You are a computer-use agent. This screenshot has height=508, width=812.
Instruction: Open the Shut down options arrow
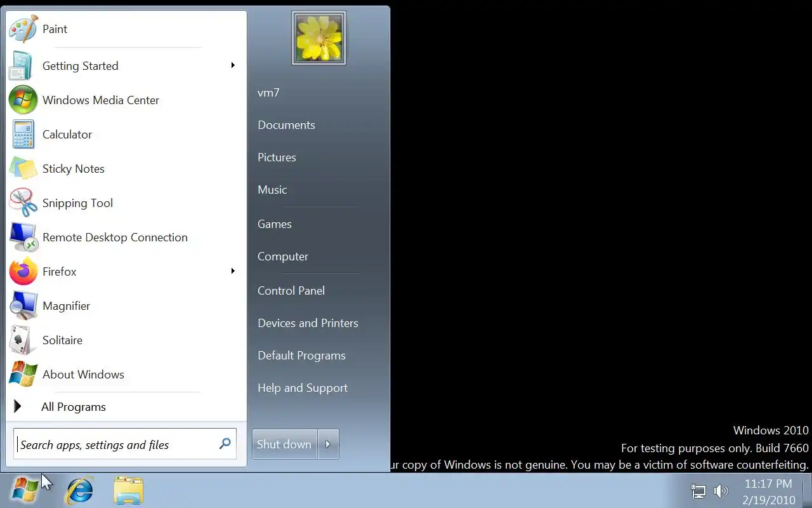pos(328,444)
